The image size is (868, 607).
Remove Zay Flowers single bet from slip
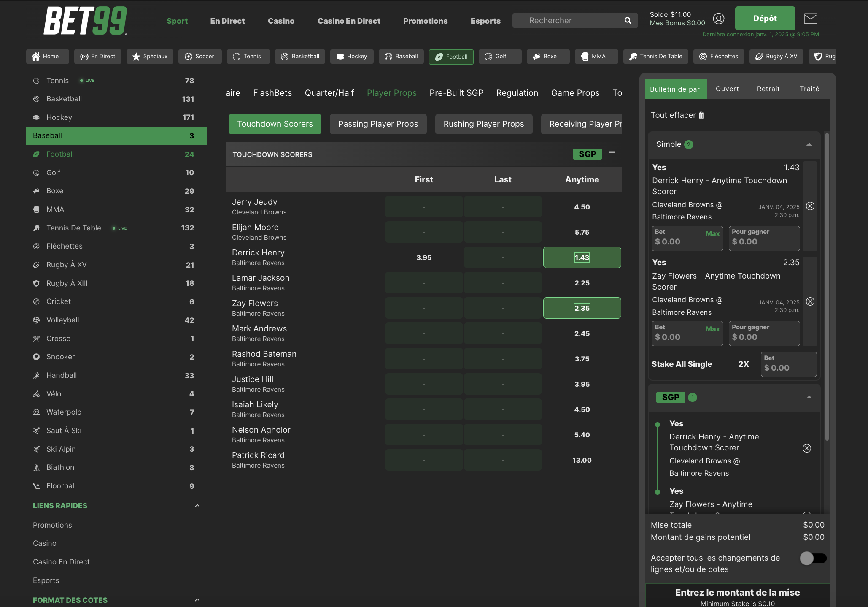pos(810,301)
